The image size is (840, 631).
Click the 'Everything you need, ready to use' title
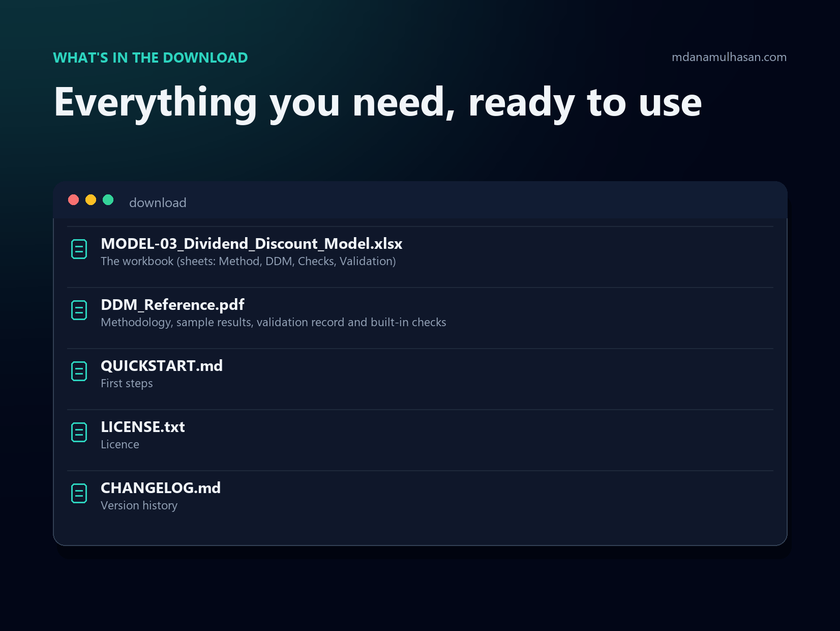(x=378, y=103)
